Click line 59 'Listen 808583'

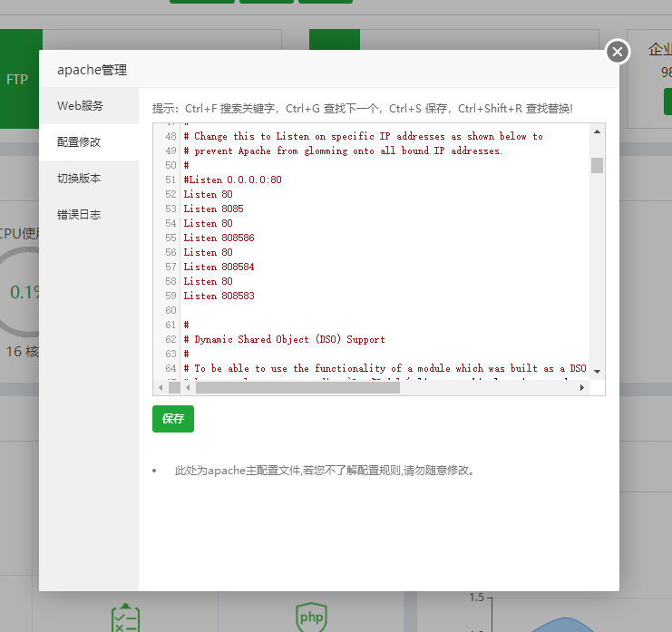(x=219, y=297)
